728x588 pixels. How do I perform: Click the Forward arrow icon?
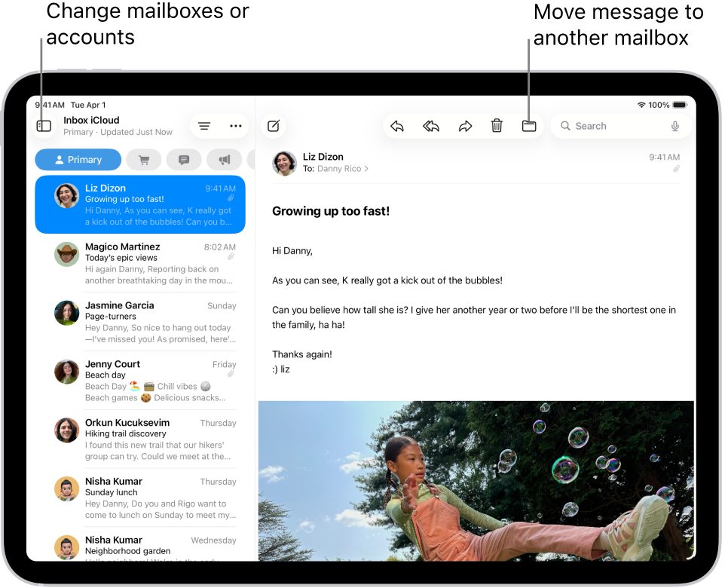[464, 126]
